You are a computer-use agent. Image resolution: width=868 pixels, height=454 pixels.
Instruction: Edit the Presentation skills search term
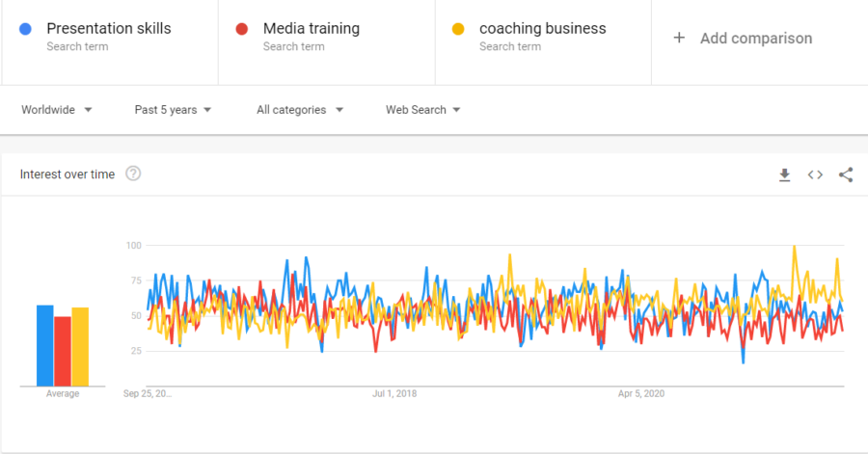[109, 29]
